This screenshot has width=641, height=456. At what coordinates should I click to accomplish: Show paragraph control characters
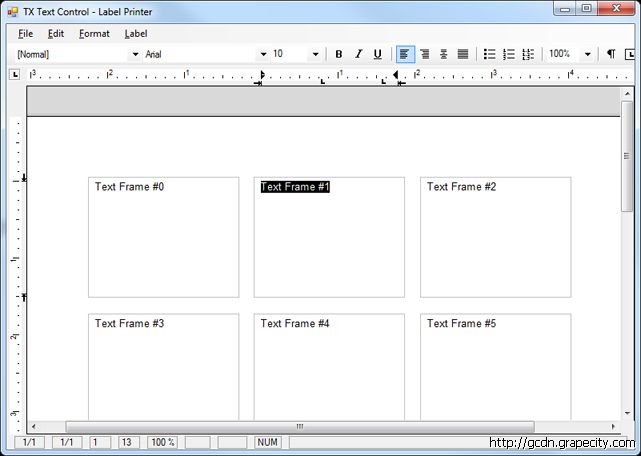coord(611,54)
